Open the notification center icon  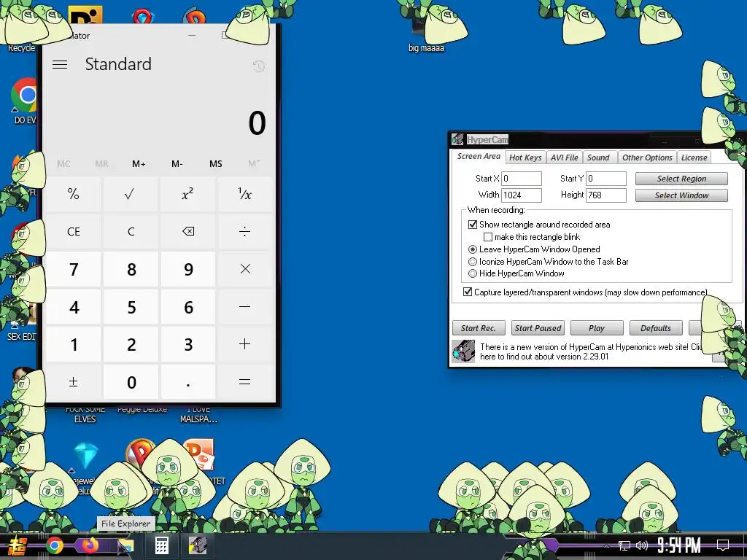pyautogui.click(x=723, y=545)
